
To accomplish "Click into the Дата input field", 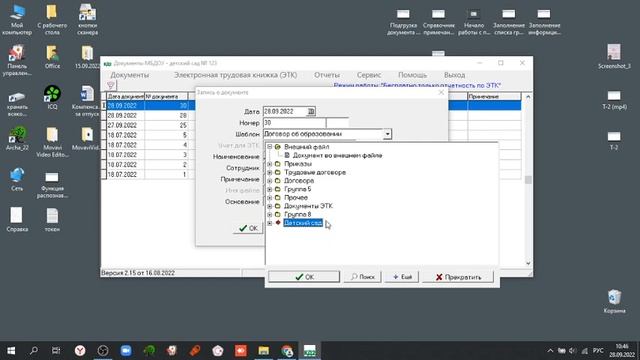I will coord(285,111).
